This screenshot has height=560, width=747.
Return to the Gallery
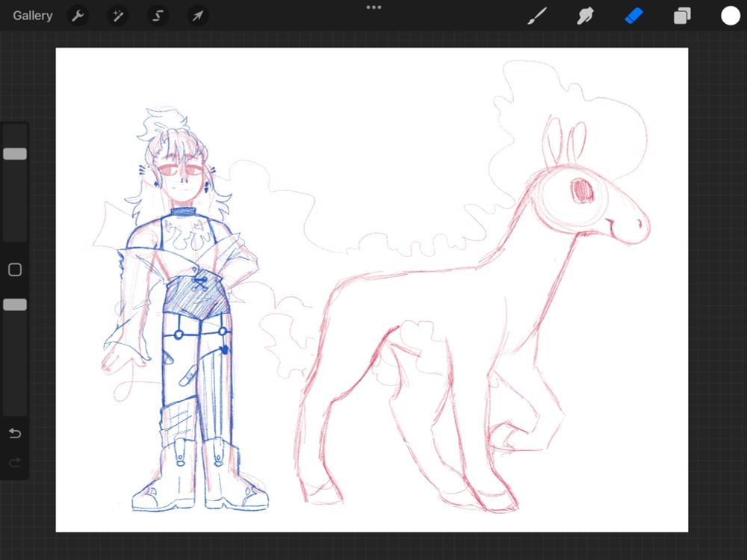(32, 16)
